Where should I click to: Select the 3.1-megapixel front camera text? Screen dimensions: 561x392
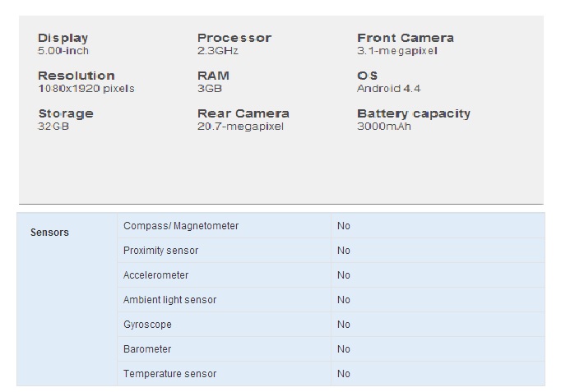(397, 51)
